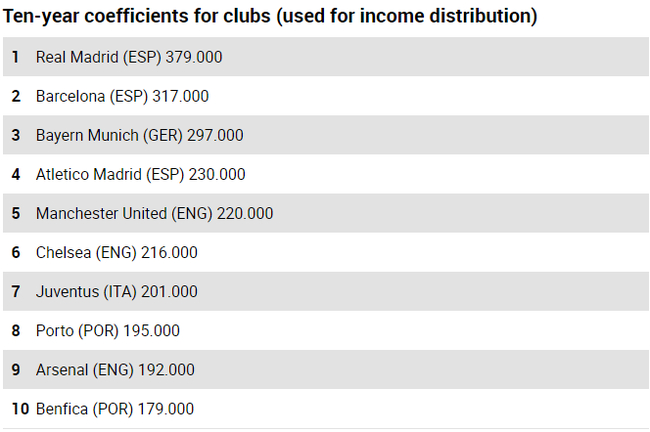Click rank number 1 beside Real Madrid
Image resolution: width=650 pixels, height=432 pixels.
15,57
